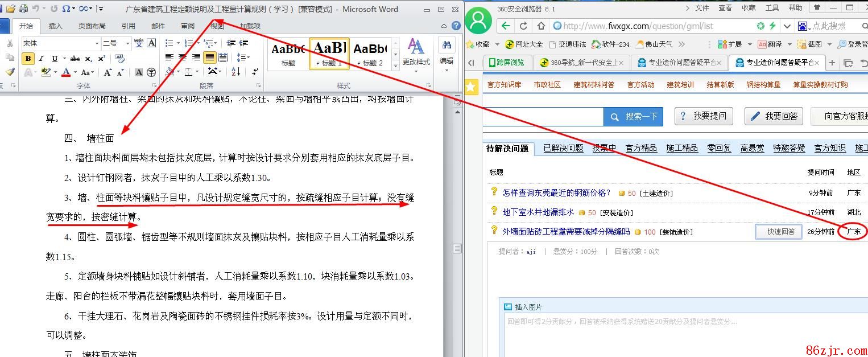Expand the 更改样式 change styles menu
The image size is (868, 357).
[416, 54]
